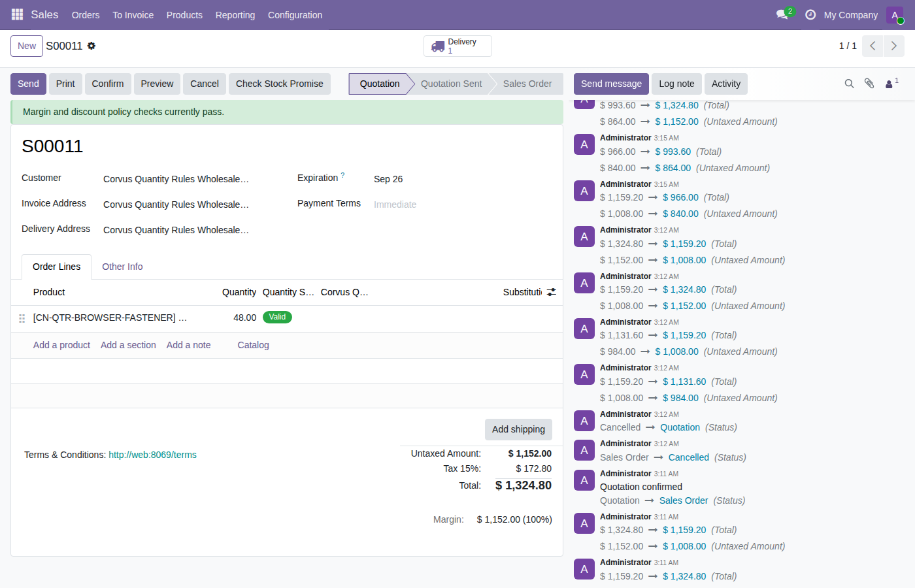This screenshot has width=915, height=588.
Task: Open the conversations chat icon
Action: [782, 14]
